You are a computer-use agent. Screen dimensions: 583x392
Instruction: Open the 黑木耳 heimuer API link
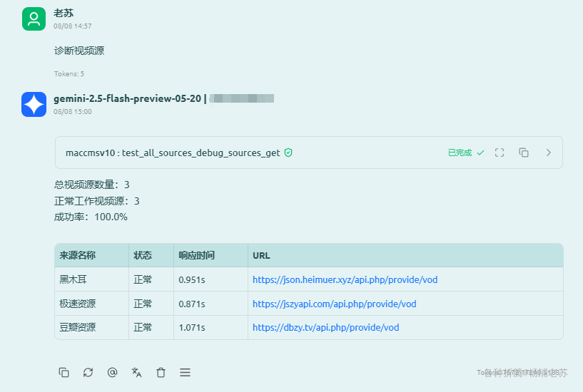tap(345, 279)
